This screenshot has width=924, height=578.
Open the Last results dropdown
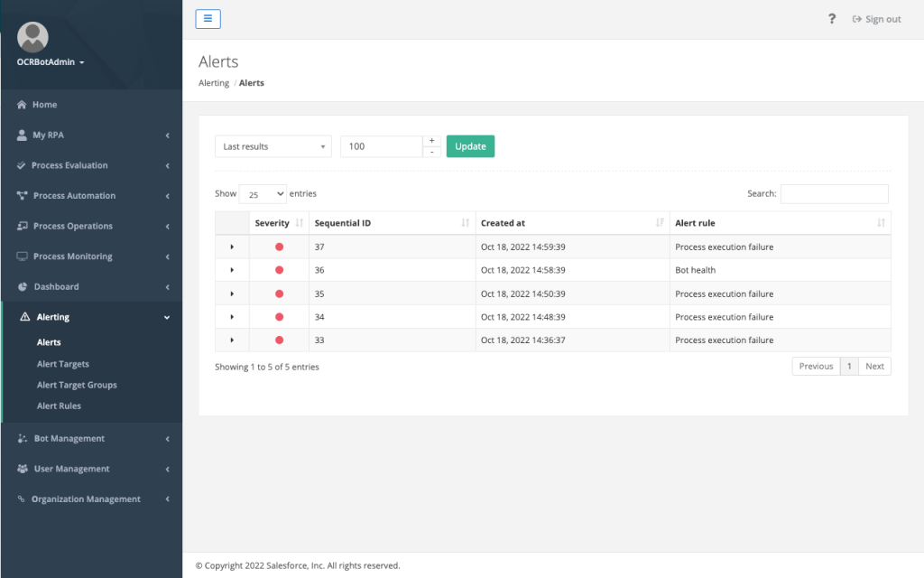[x=273, y=146]
